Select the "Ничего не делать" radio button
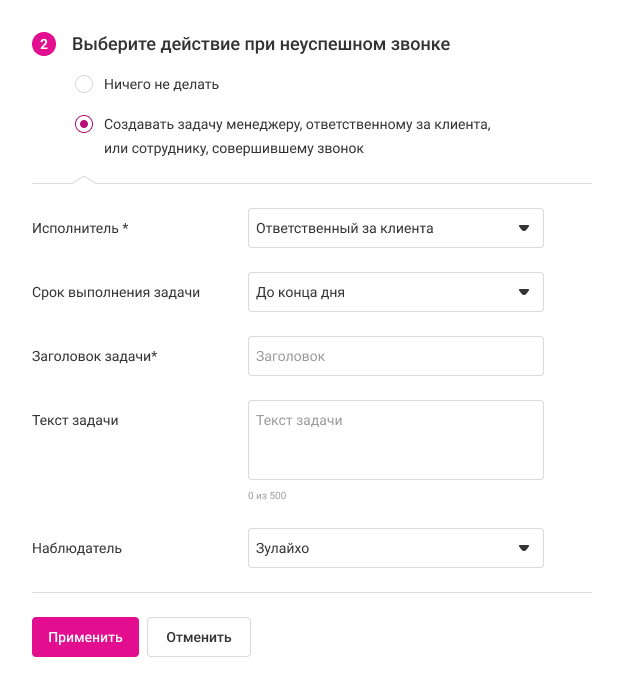 84,84
